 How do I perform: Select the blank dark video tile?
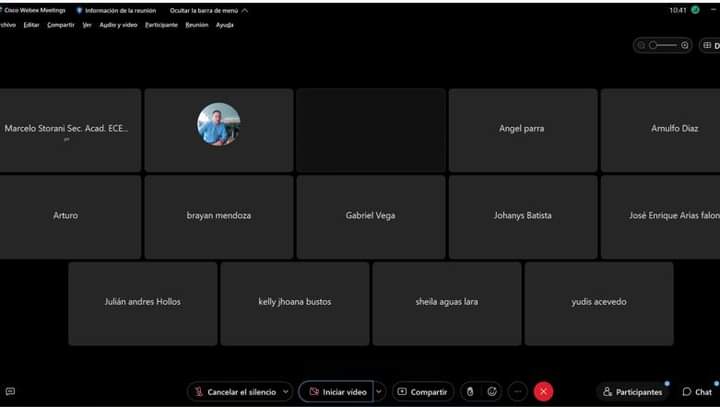371,130
